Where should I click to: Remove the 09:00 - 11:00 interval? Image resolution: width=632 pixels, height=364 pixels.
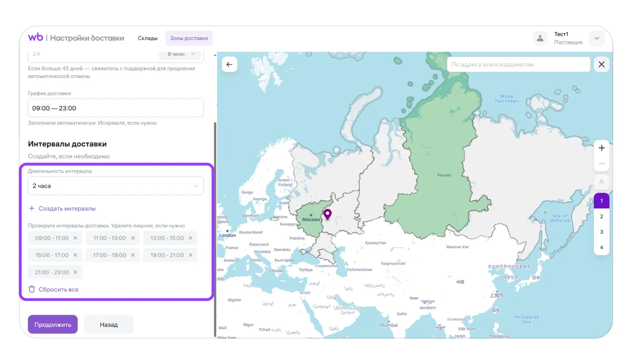pyautogui.click(x=75, y=238)
